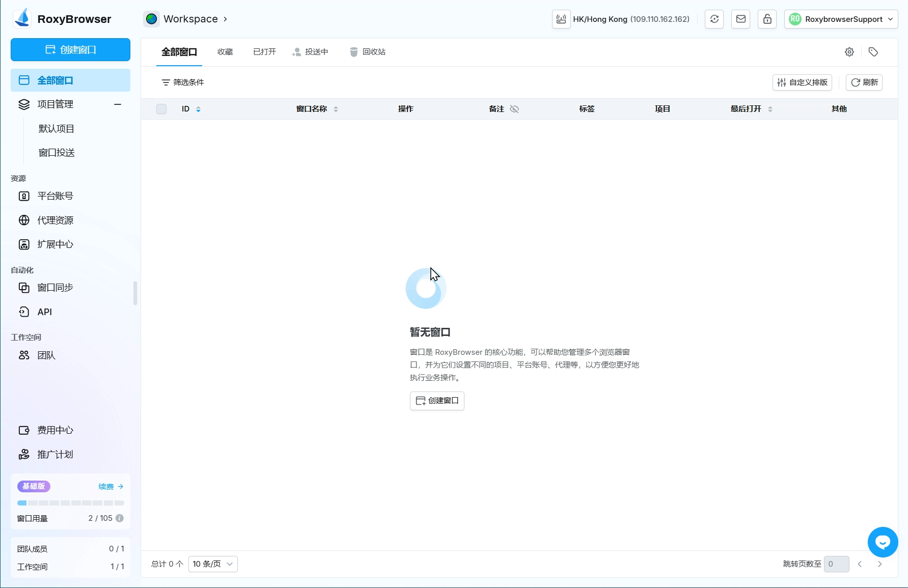
Task: Toggle the 备注 column visibility eye icon
Action: point(514,109)
